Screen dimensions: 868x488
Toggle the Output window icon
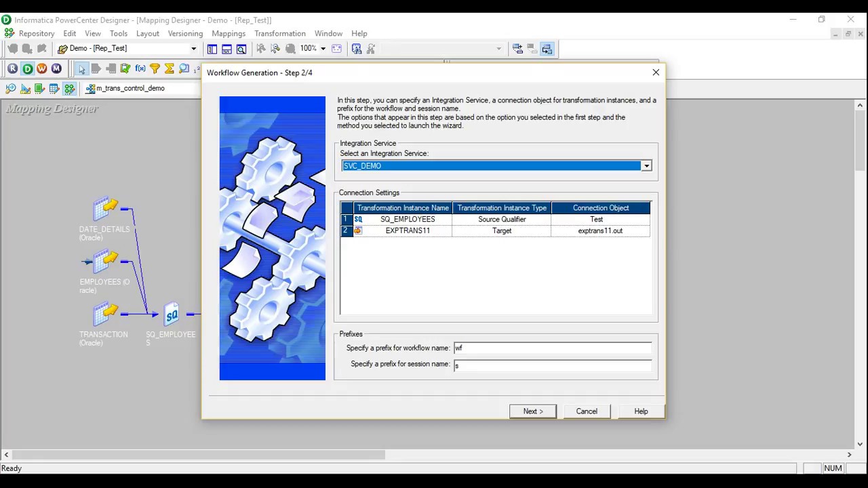click(x=227, y=49)
